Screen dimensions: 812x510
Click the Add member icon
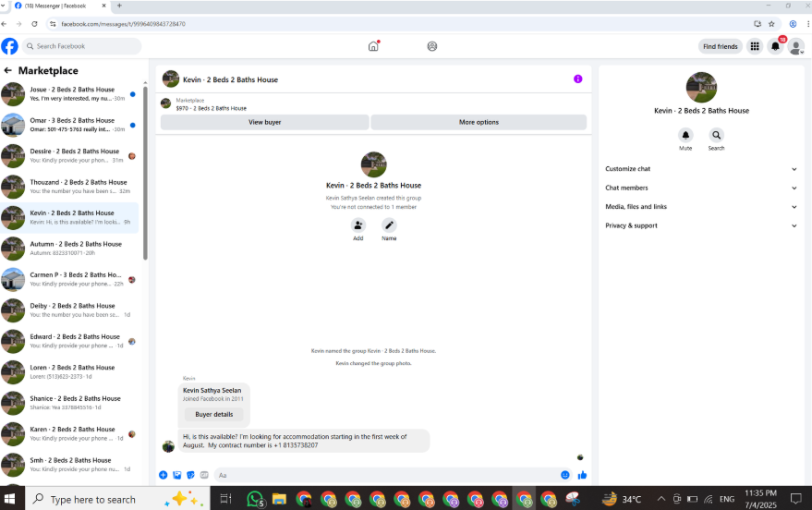358,225
